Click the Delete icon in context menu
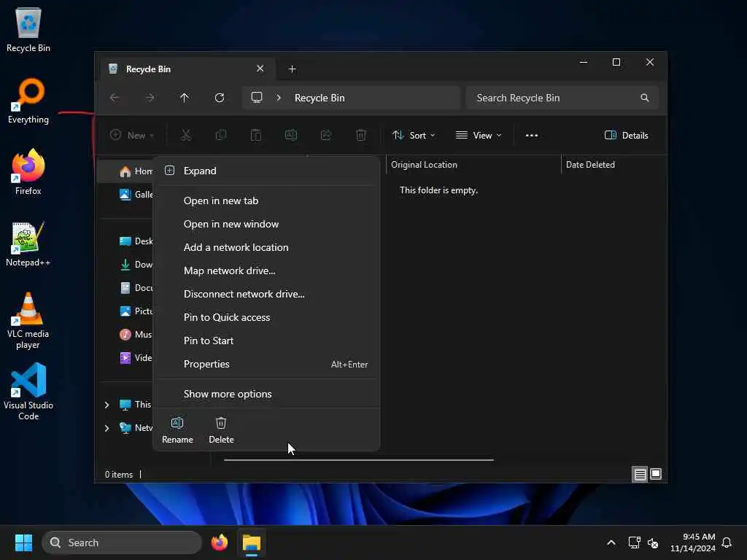The width and height of the screenshot is (747, 560). coord(221,430)
